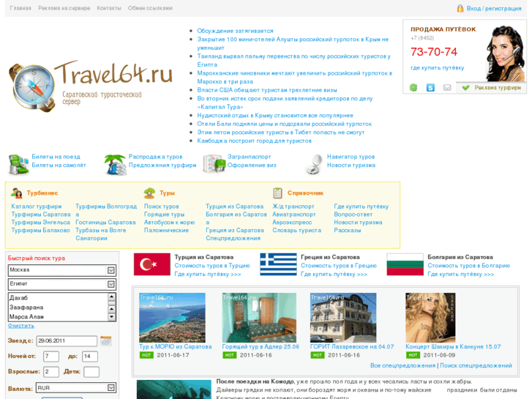Image resolution: width=532 pixels, height=399 pixels.
Task: Open the Москва departure city dropdown
Action: (x=62, y=270)
